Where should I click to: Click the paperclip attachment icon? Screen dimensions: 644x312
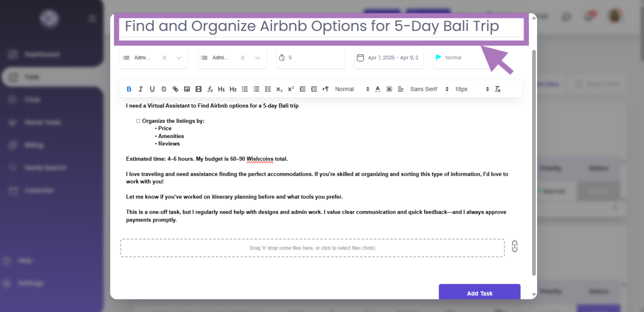(514, 246)
